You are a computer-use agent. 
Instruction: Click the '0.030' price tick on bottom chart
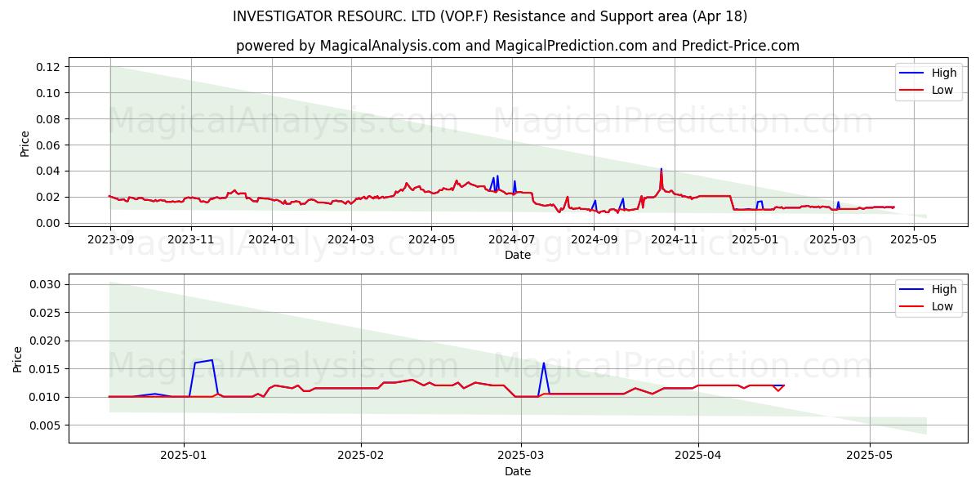45,284
